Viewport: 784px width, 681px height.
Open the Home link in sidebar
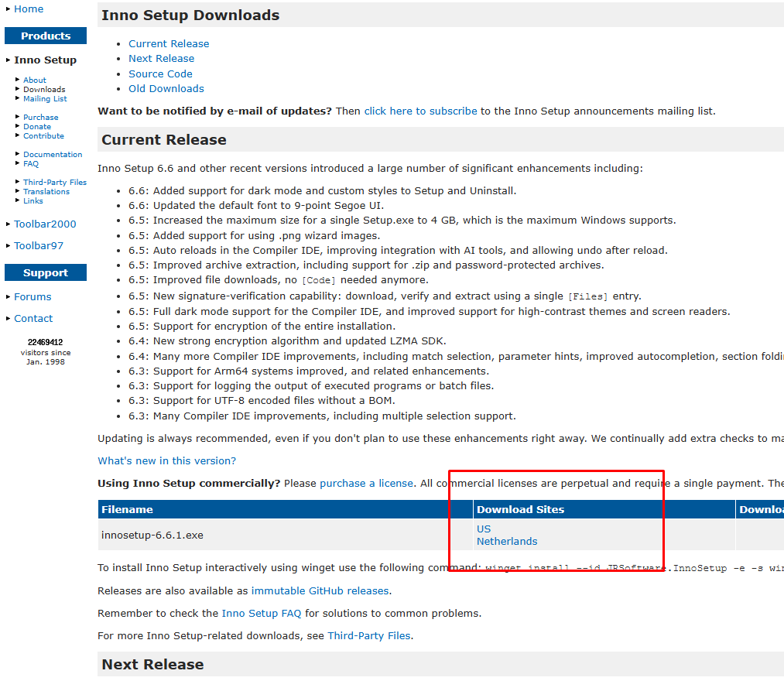(x=29, y=9)
